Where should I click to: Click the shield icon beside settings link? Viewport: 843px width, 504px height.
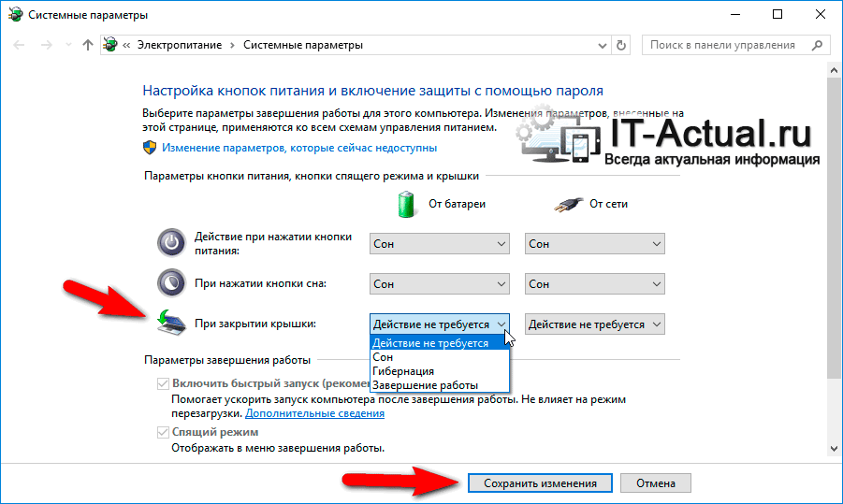tap(150, 148)
